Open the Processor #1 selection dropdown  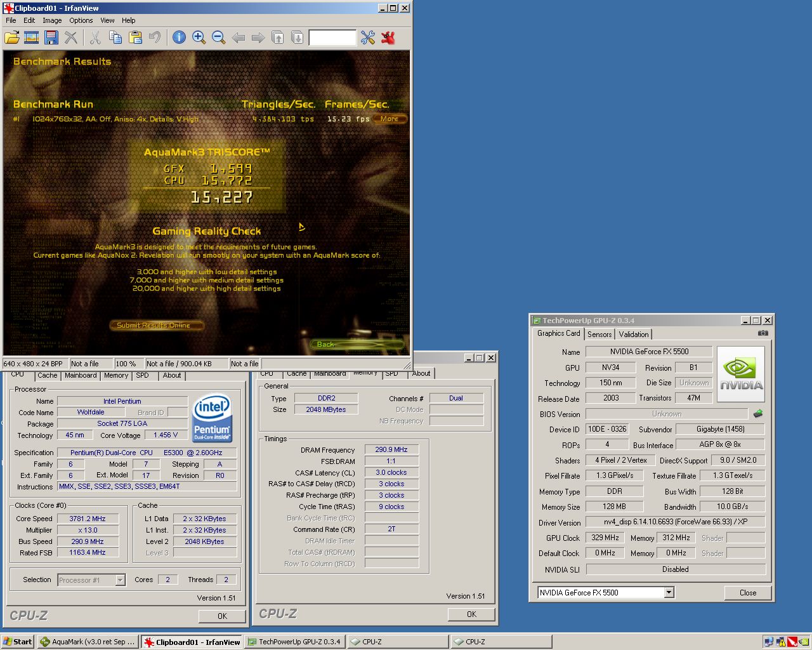point(120,580)
